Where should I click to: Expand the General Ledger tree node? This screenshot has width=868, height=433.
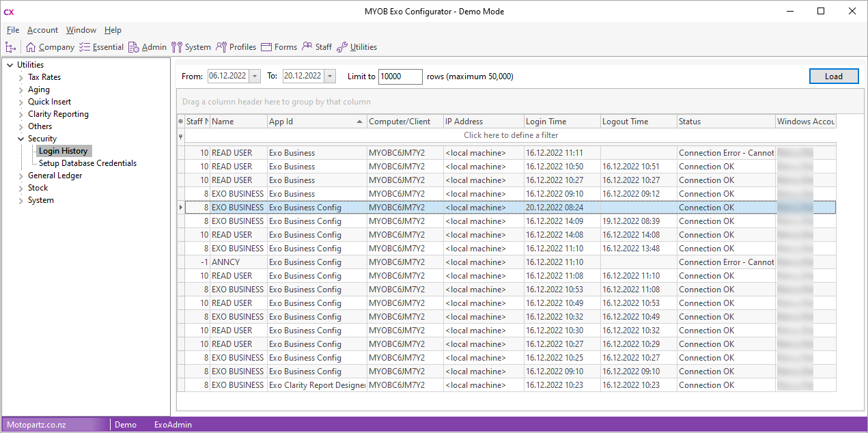pyautogui.click(x=20, y=176)
